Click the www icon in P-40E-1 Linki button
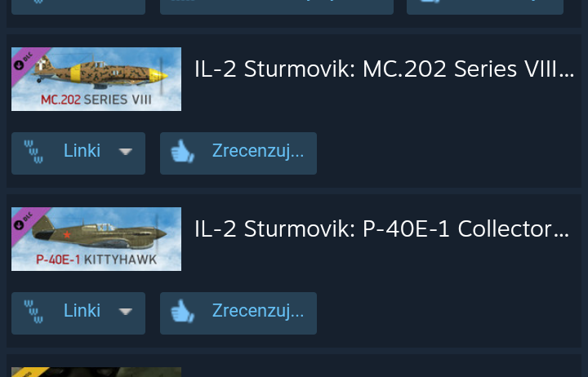588x377 pixels. [33, 312]
